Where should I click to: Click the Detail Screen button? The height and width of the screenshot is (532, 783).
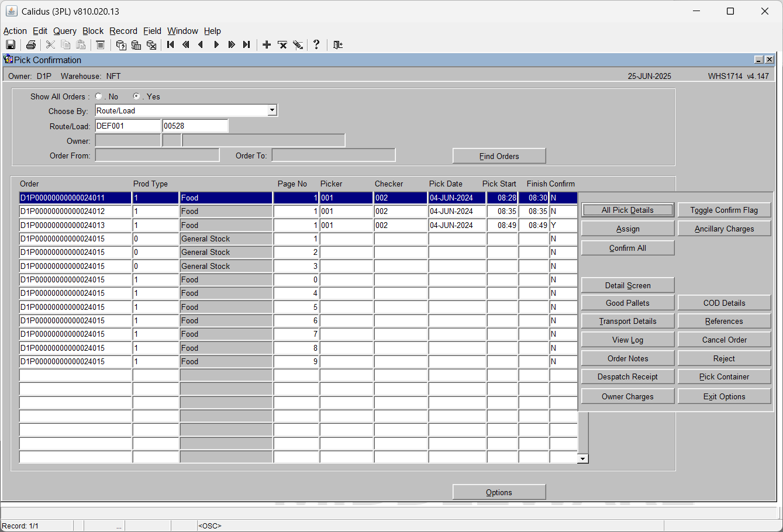point(628,285)
